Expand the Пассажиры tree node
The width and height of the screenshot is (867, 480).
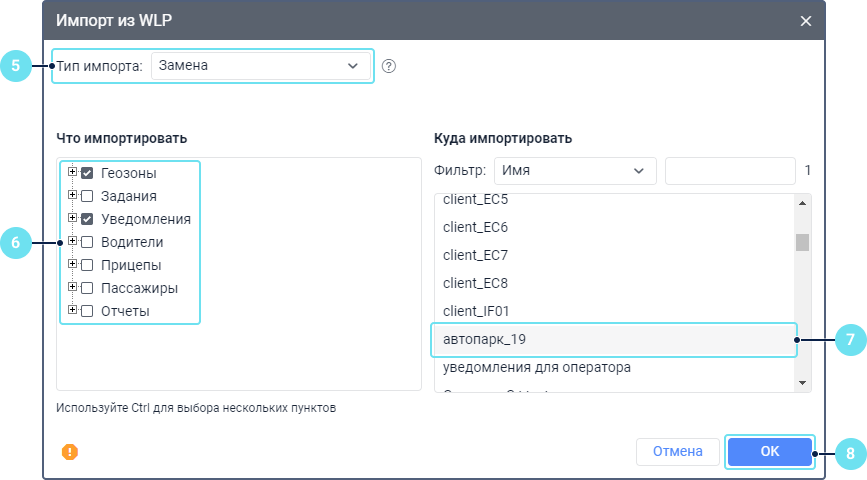[72, 287]
